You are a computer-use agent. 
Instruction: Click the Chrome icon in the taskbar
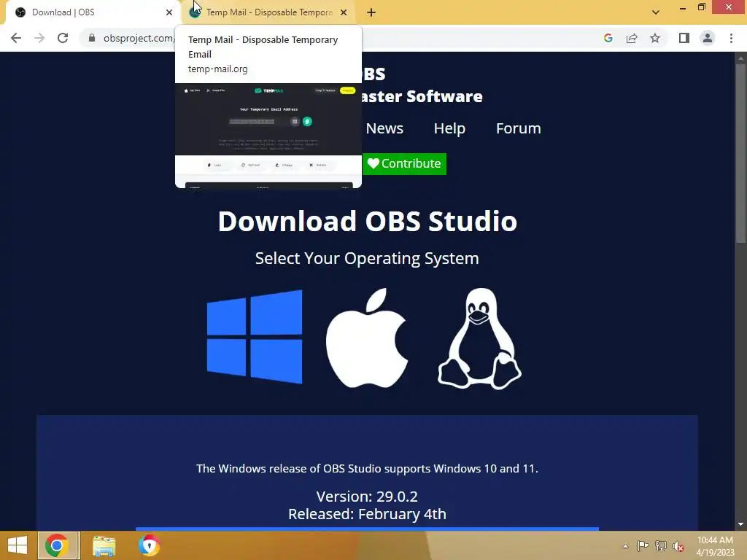[x=57, y=545]
